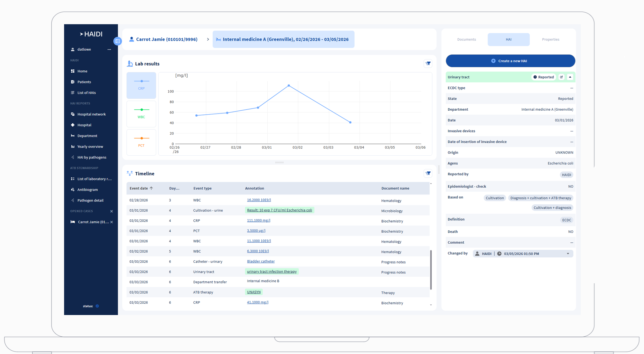
Task: Click the peak CRP point on chart
Action: (289, 86)
